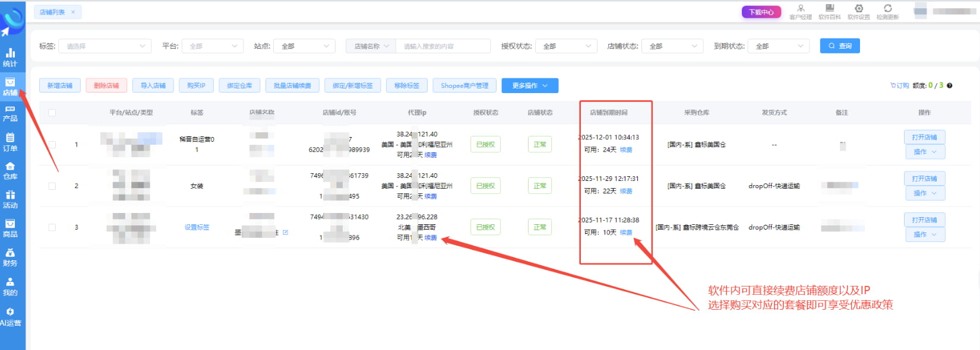The height and width of the screenshot is (350, 980).
Task: Click the app logo at top left
Action: tap(12, 21)
